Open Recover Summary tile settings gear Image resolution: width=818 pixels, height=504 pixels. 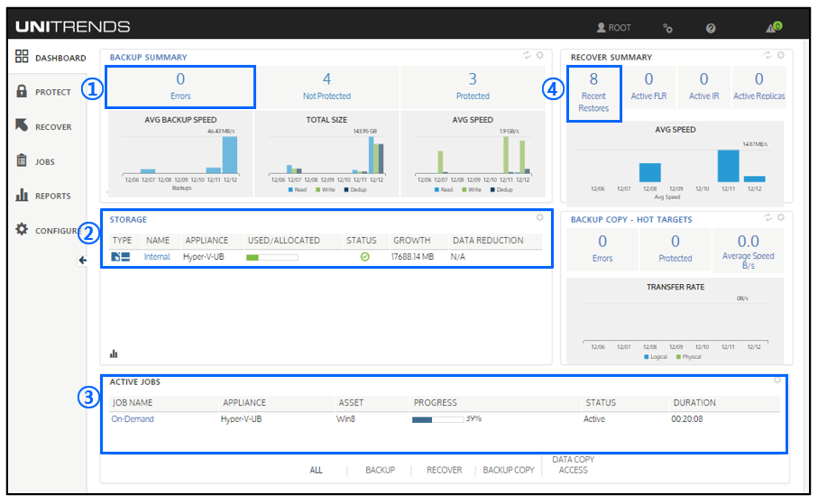[781, 55]
